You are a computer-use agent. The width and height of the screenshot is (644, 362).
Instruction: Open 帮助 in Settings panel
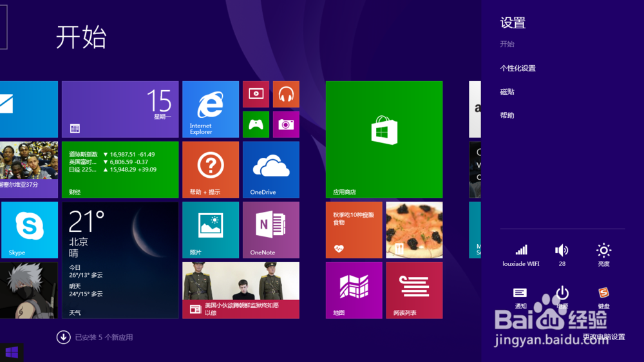pyautogui.click(x=507, y=115)
